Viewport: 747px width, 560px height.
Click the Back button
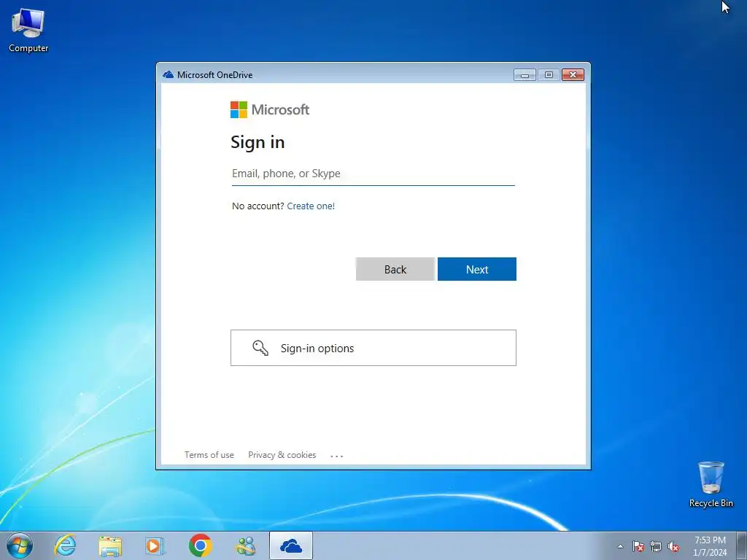click(x=395, y=269)
